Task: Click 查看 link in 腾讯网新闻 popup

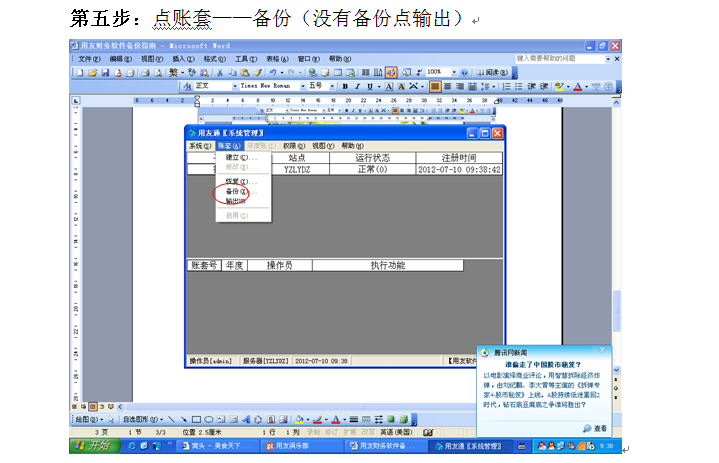Action: pos(595,428)
